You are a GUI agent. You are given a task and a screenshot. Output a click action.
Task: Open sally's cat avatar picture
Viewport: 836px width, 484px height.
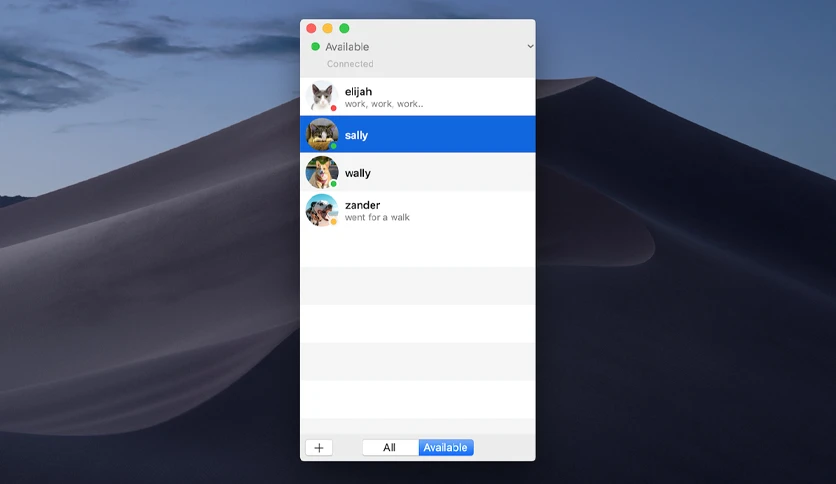tap(321, 134)
